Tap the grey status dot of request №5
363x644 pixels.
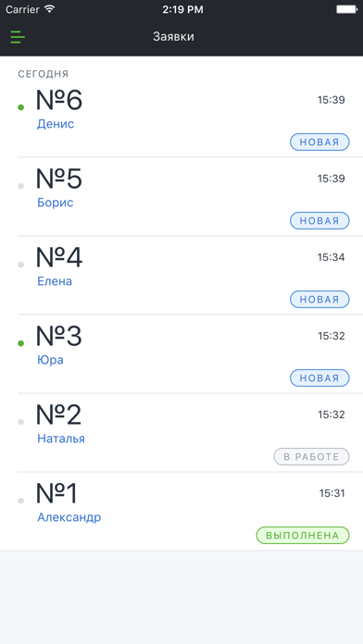[20, 186]
